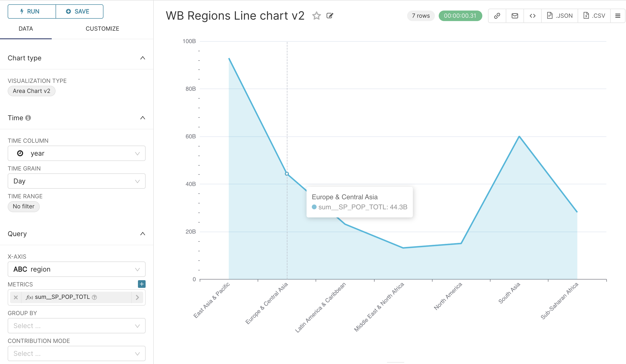The height and width of the screenshot is (364, 626).
Task: Switch to the Customize tab
Action: tap(102, 28)
